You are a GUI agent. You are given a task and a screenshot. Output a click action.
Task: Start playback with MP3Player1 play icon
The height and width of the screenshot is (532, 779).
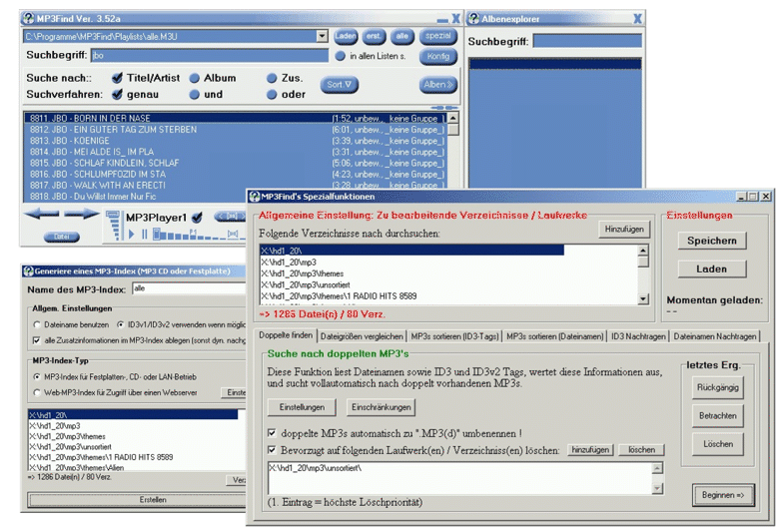[x=131, y=234]
